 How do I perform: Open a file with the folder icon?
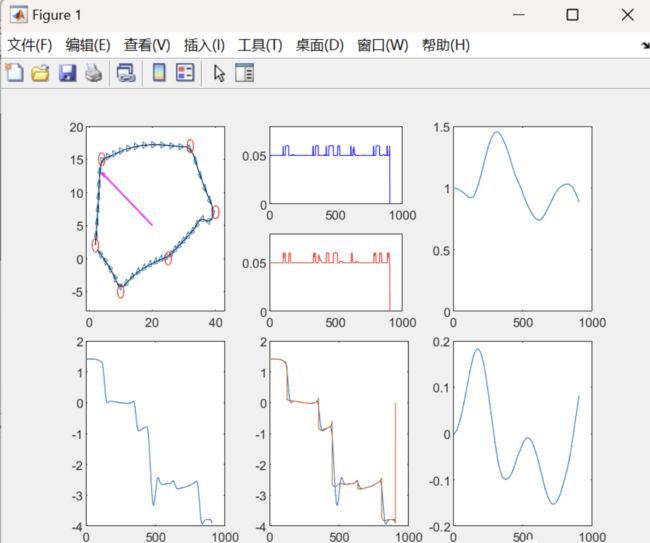pos(41,73)
